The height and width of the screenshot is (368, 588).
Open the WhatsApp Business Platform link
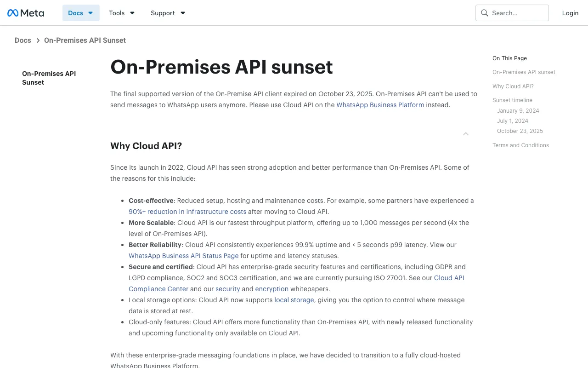(x=380, y=105)
